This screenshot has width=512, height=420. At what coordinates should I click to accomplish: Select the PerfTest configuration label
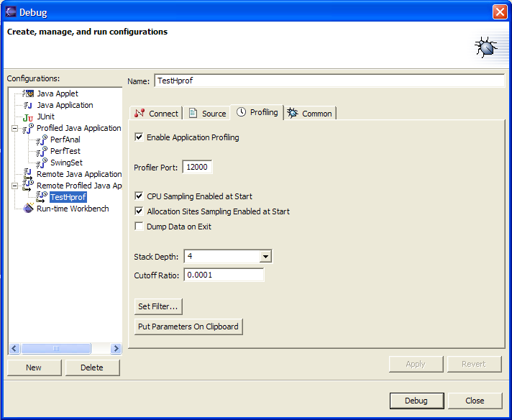[65, 151]
